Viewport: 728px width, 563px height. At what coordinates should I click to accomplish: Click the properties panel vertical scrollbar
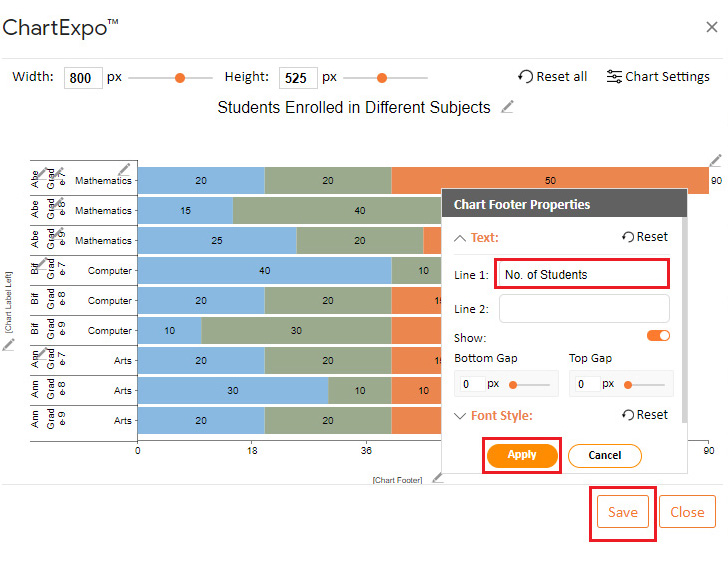point(684,320)
